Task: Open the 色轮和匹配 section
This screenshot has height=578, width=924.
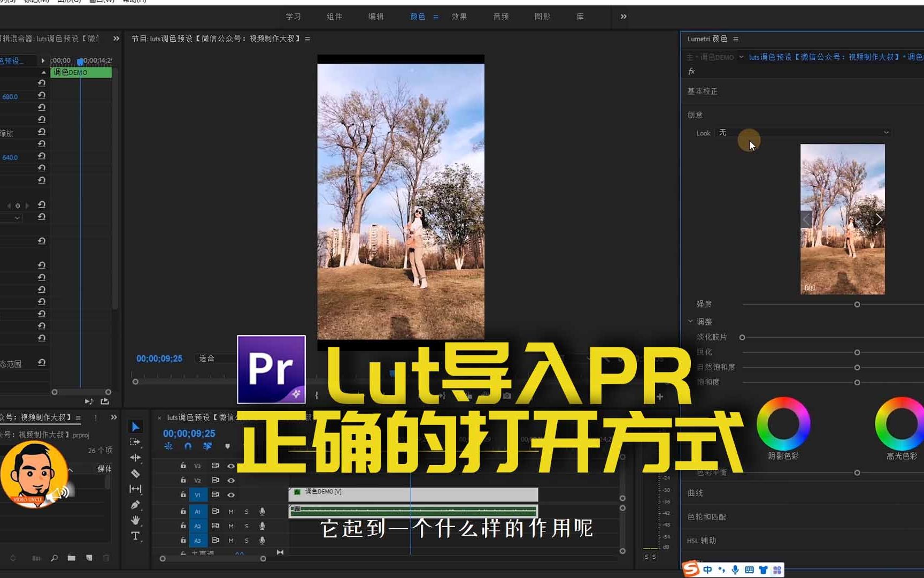Action: [706, 516]
